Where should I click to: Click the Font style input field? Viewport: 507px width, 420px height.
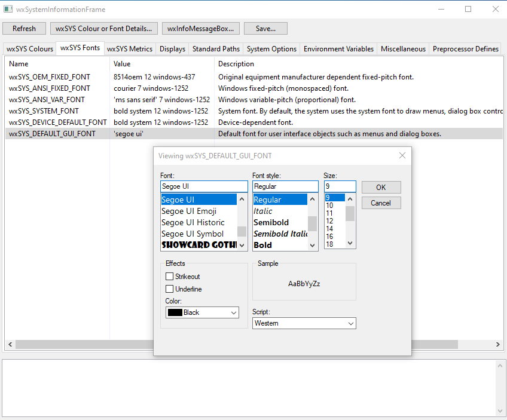pos(285,186)
